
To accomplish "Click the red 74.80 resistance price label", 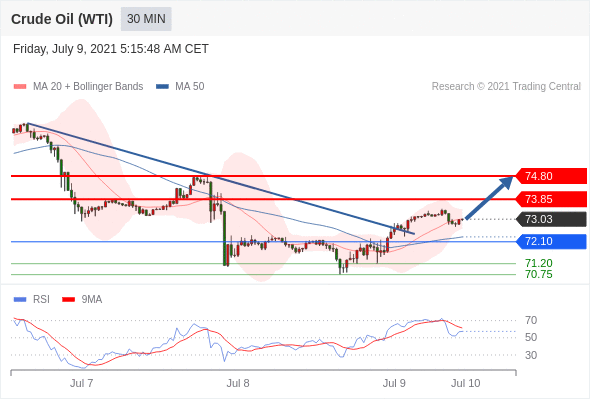I will point(551,176).
